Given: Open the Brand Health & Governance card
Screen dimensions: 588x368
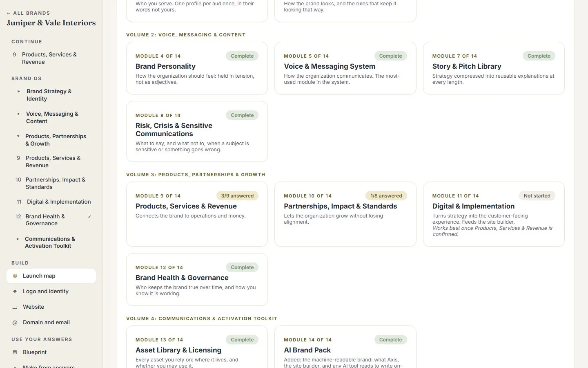Looking at the screenshot, I should 197,280.
